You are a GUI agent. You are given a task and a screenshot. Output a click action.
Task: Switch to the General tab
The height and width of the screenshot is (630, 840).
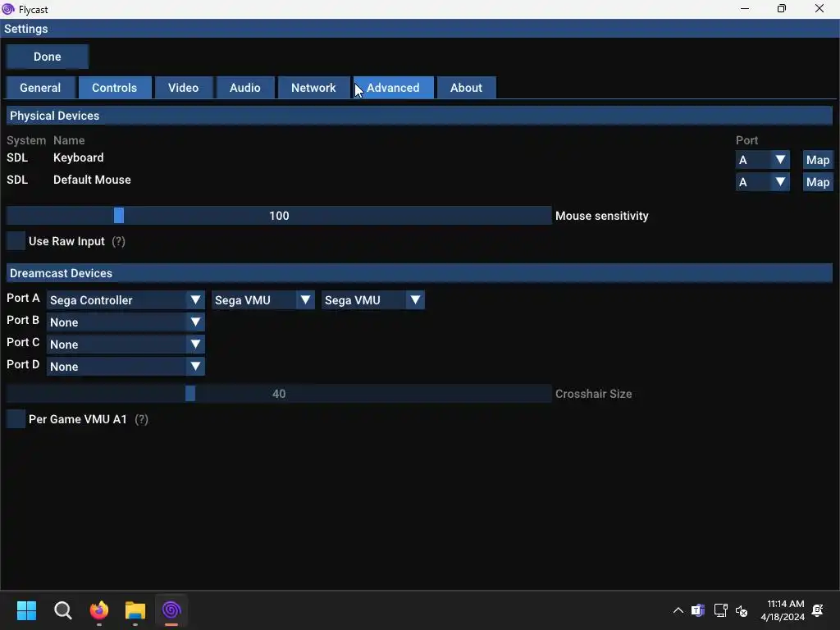[40, 88]
